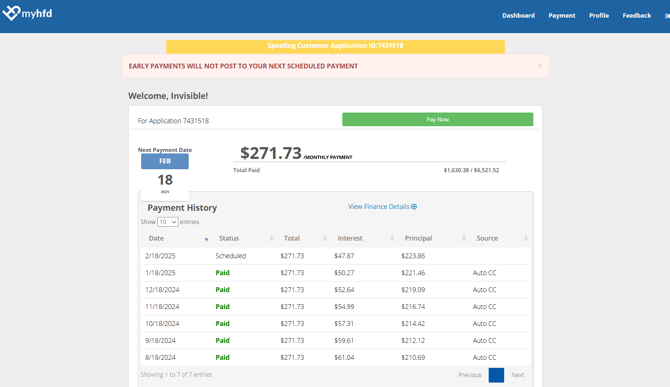
Task: Click the FEB 18 next payment calendar
Action: pyautogui.click(x=165, y=176)
